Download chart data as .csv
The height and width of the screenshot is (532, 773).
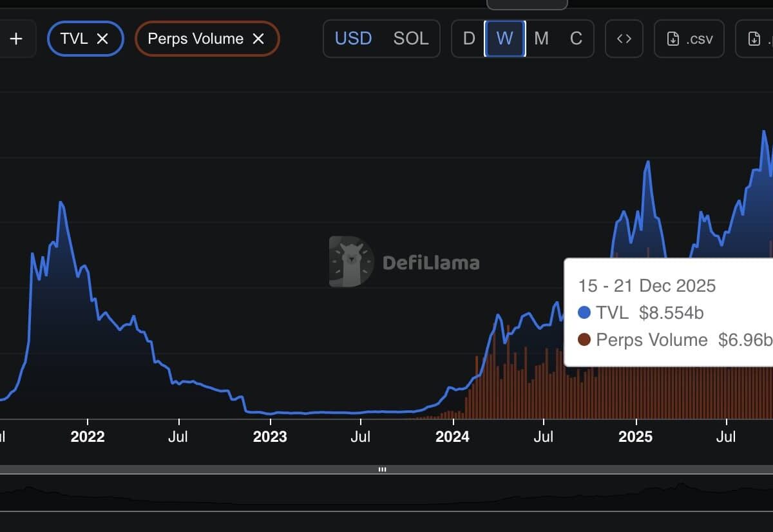pos(689,39)
